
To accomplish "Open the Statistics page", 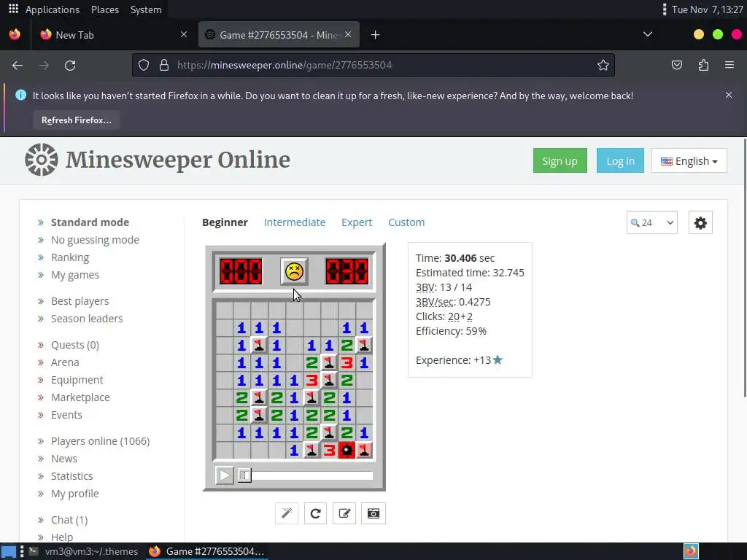I will coord(72,476).
